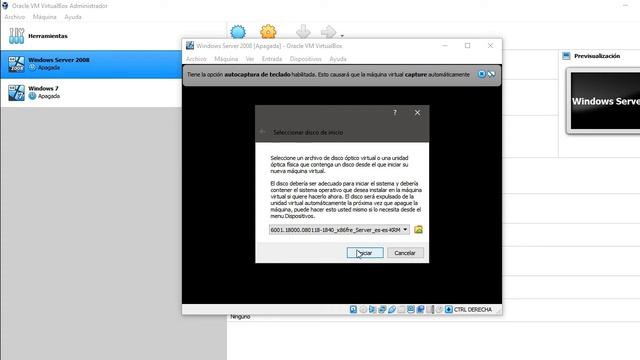640x360 pixels.
Task: Click the Nueva (new machine) toolbar icon
Action: [x=238, y=31]
